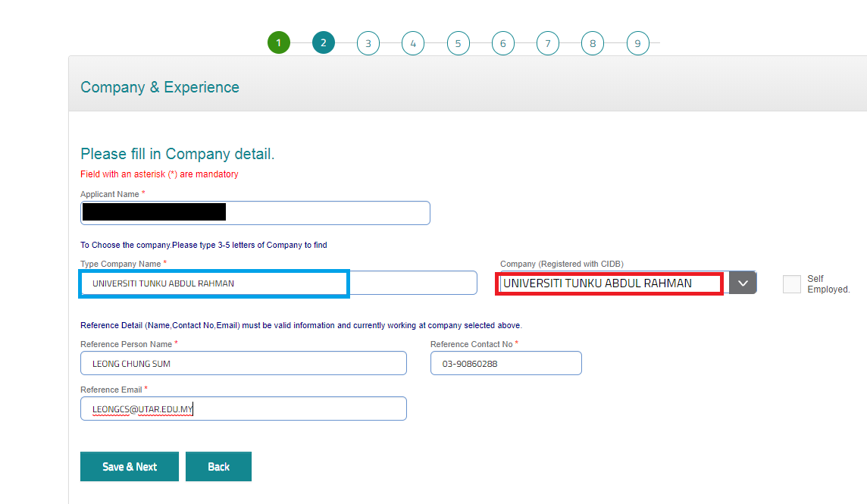The width and height of the screenshot is (867, 504).
Task: Go back using the Back button
Action: click(218, 466)
